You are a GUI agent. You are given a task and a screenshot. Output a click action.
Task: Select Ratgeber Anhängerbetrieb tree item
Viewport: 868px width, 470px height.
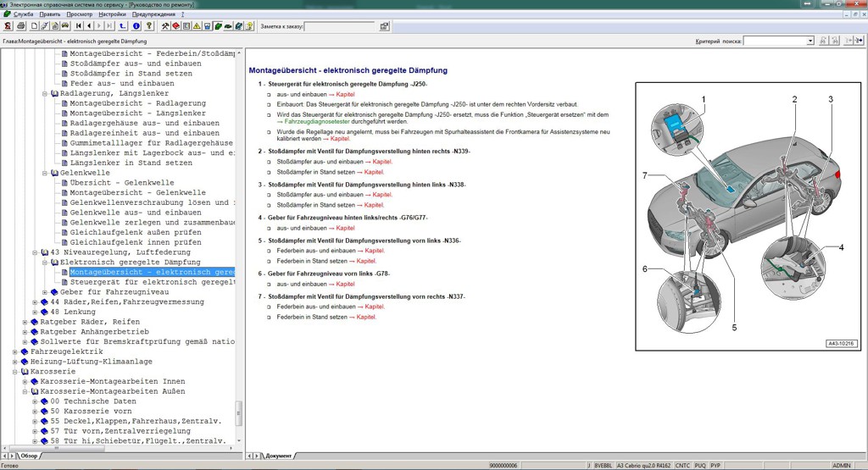pyautogui.click(x=94, y=332)
